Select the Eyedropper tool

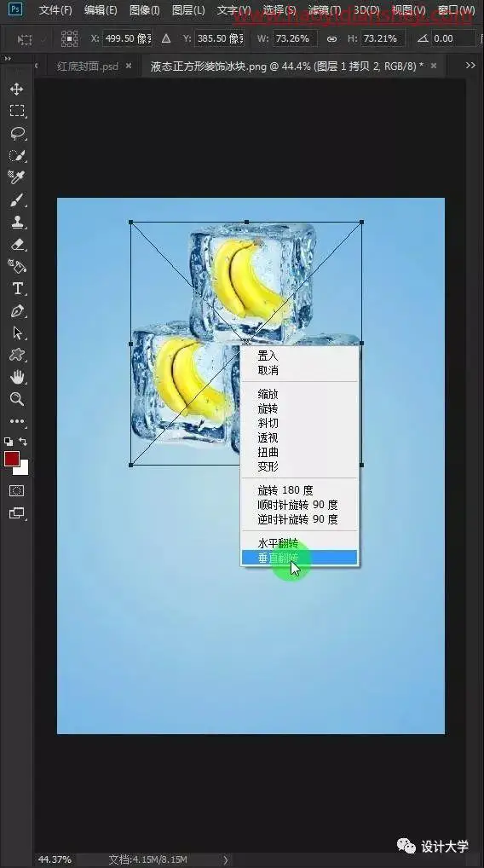[x=17, y=177]
